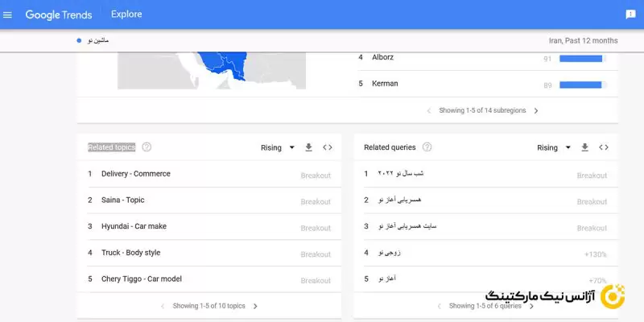Open Rising dropdown in Related queries
This screenshot has height=322, width=644.
click(x=552, y=147)
